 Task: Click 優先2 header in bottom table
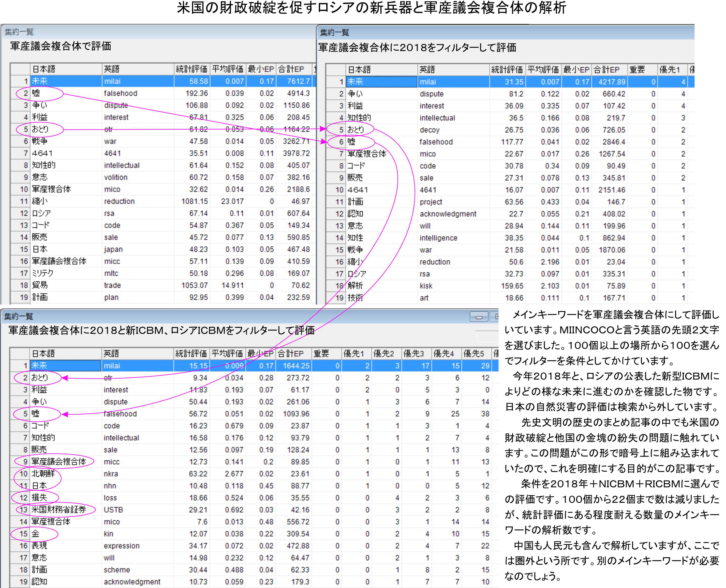386,354
